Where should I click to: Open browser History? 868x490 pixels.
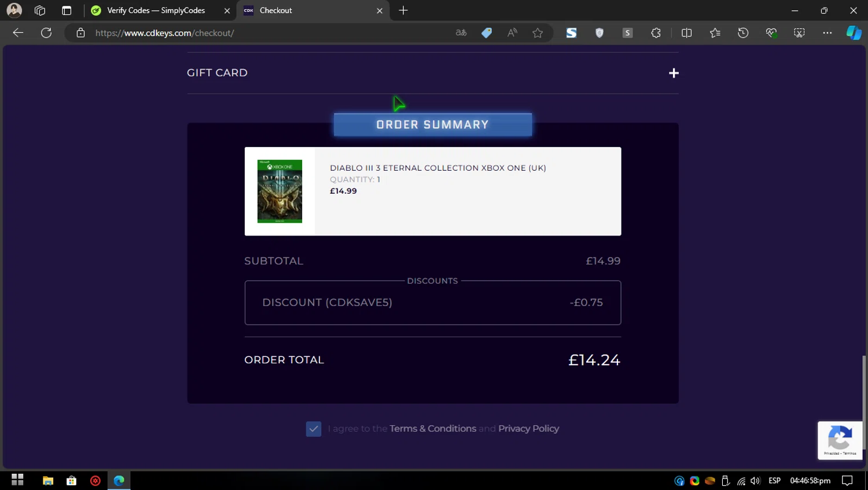click(x=743, y=33)
